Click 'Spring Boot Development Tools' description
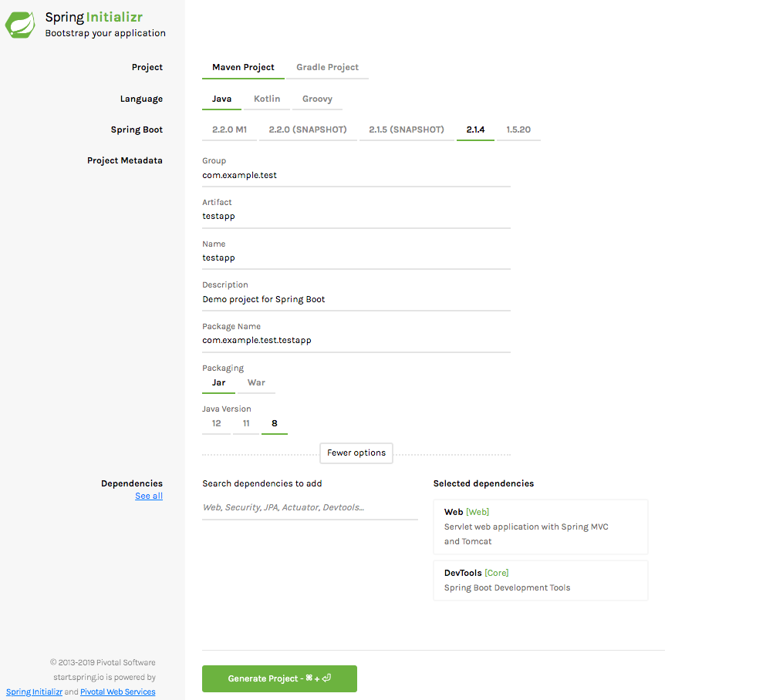 (x=507, y=587)
